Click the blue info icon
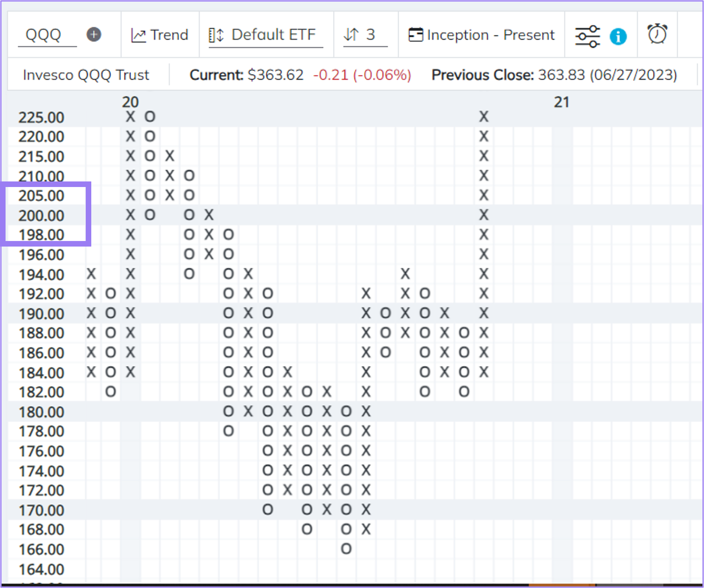The image size is (704, 588). [x=618, y=37]
